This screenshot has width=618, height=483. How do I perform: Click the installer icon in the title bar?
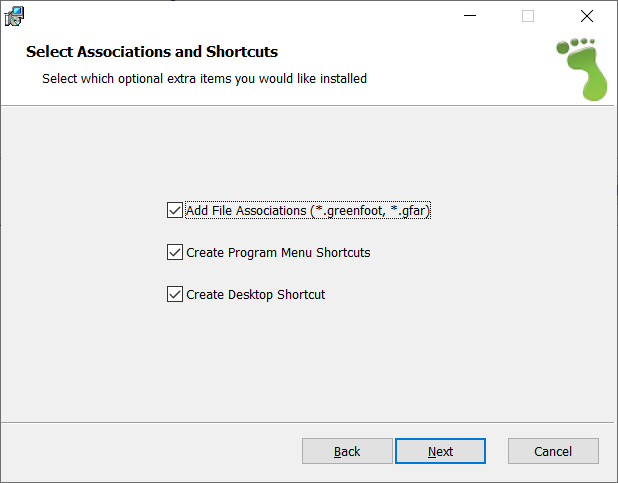click(15, 15)
